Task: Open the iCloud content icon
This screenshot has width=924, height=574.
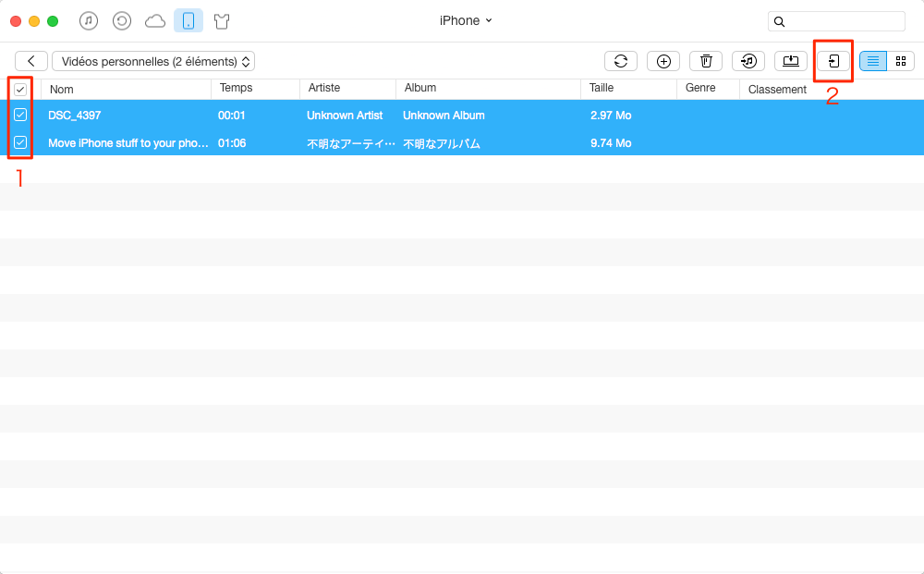Action: pos(155,21)
